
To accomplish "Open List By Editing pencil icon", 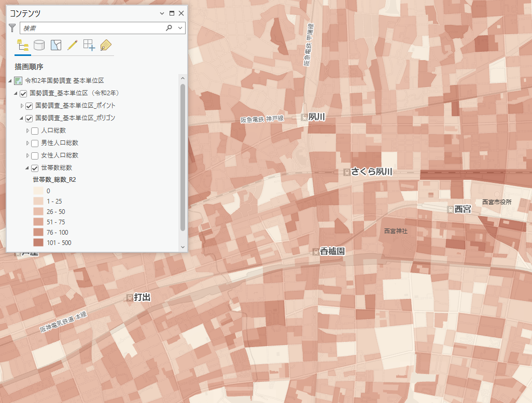I will point(72,45).
